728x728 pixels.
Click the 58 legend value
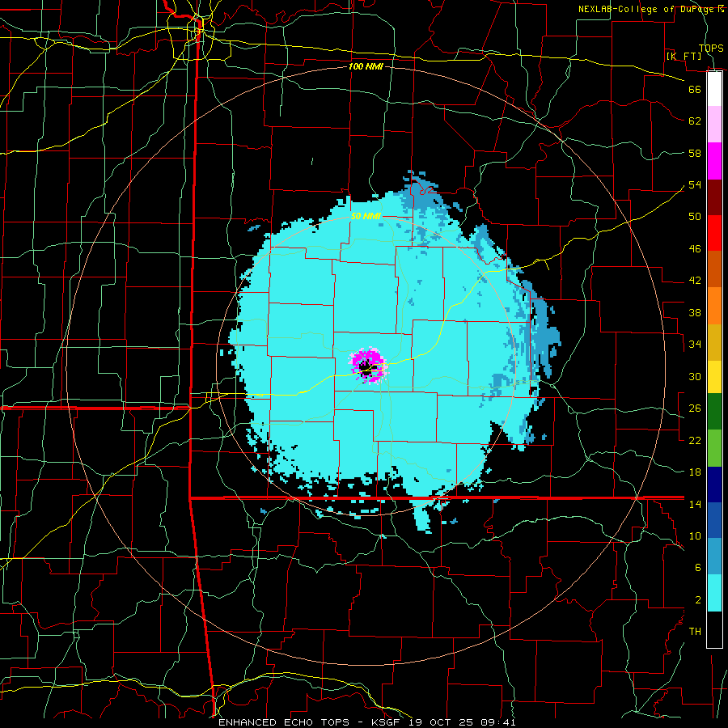pos(695,153)
